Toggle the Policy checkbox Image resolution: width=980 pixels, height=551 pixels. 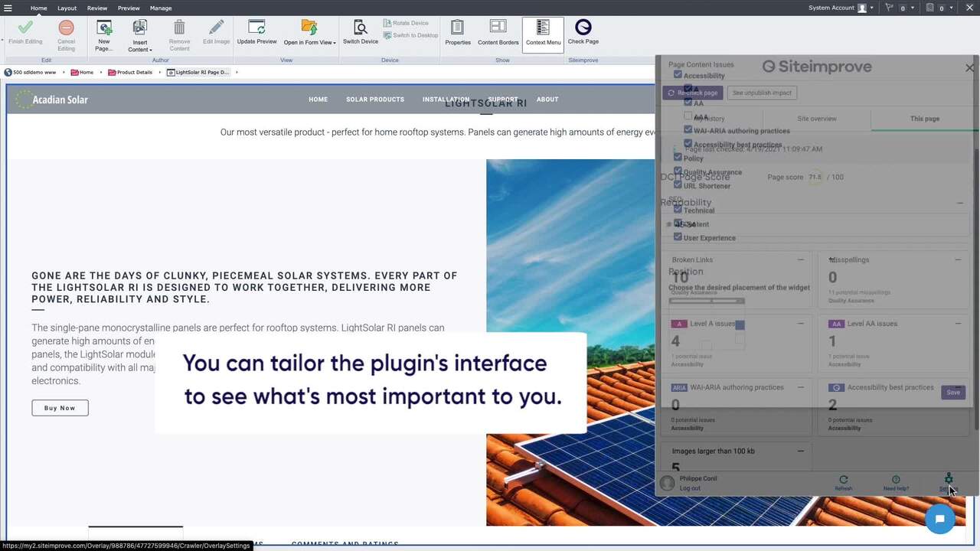tap(678, 158)
